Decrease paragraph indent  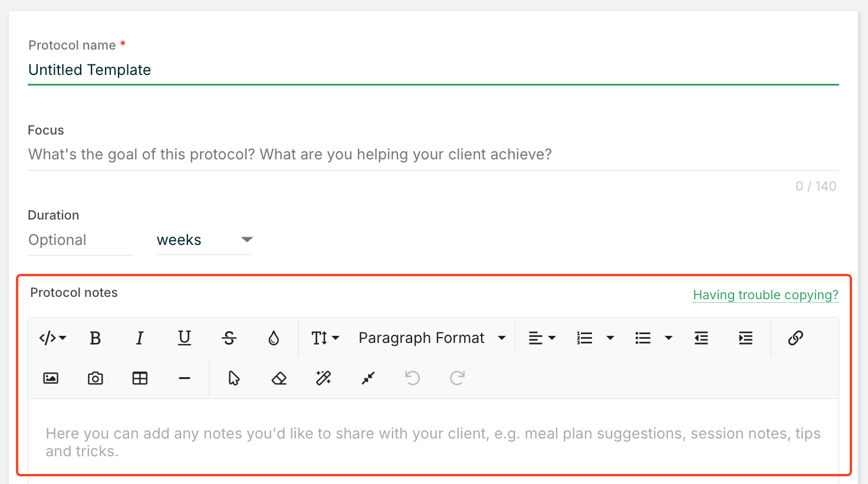coord(701,338)
